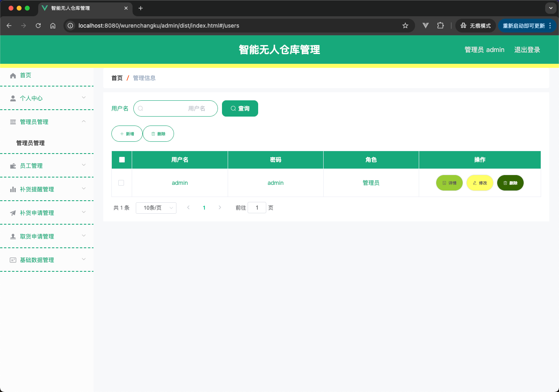Click the 新增 add button
559x392 pixels.
[x=127, y=134]
